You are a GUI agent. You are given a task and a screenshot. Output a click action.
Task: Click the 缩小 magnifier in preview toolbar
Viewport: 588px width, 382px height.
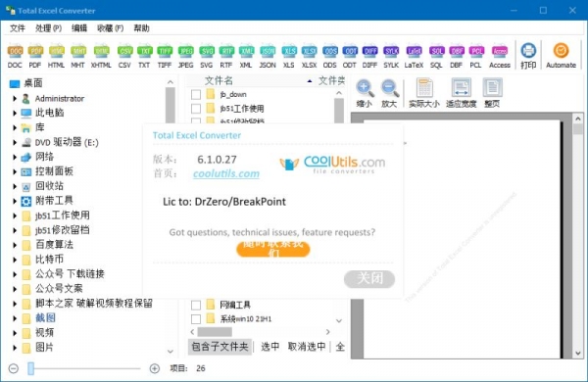(x=365, y=93)
